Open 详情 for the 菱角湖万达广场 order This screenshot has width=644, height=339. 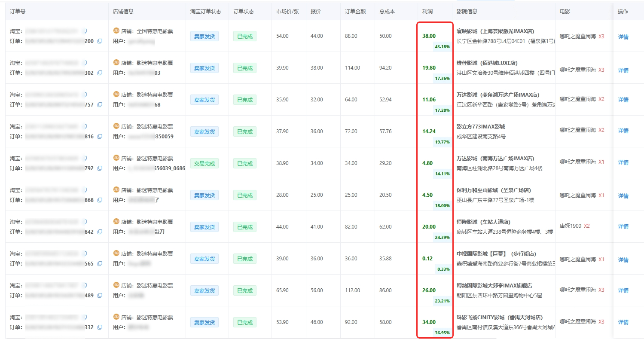[x=623, y=100]
